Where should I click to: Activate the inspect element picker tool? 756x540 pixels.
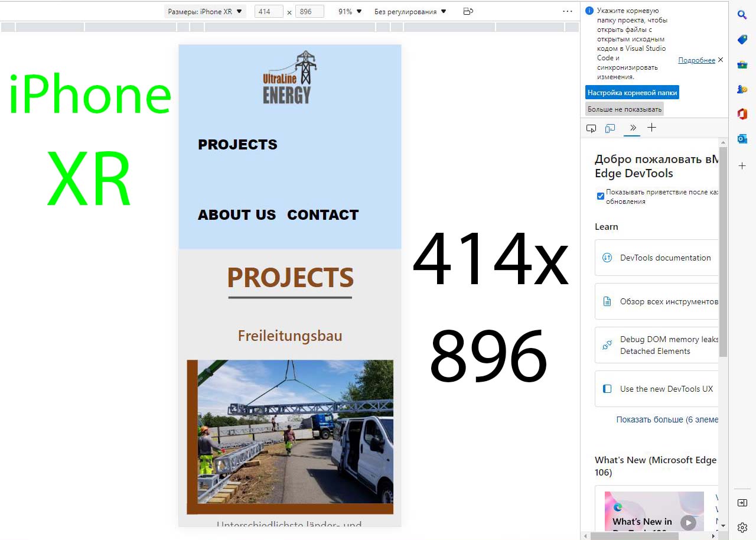(591, 128)
